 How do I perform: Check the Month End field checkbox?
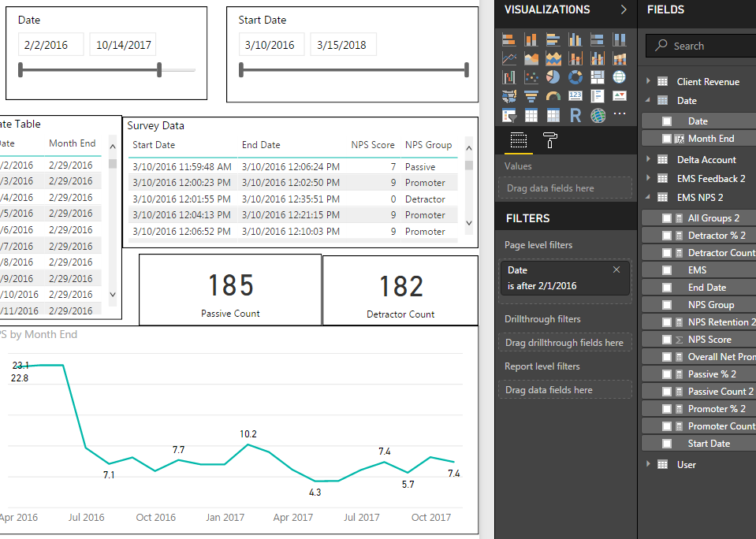point(667,139)
